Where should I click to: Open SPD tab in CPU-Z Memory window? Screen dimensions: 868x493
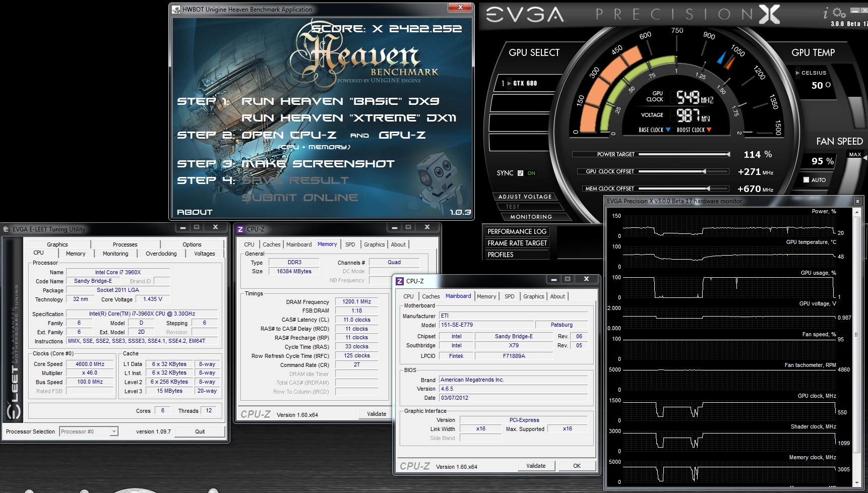click(x=350, y=244)
